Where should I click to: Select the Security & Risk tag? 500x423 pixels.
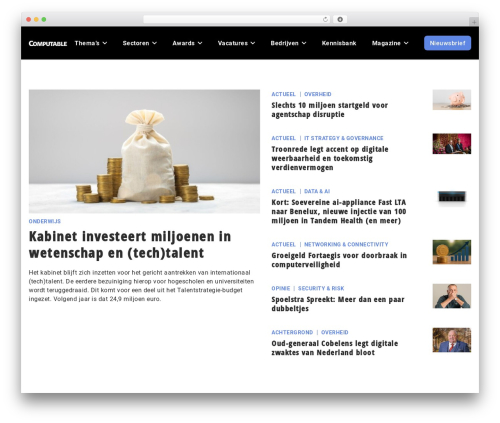pyautogui.click(x=321, y=289)
